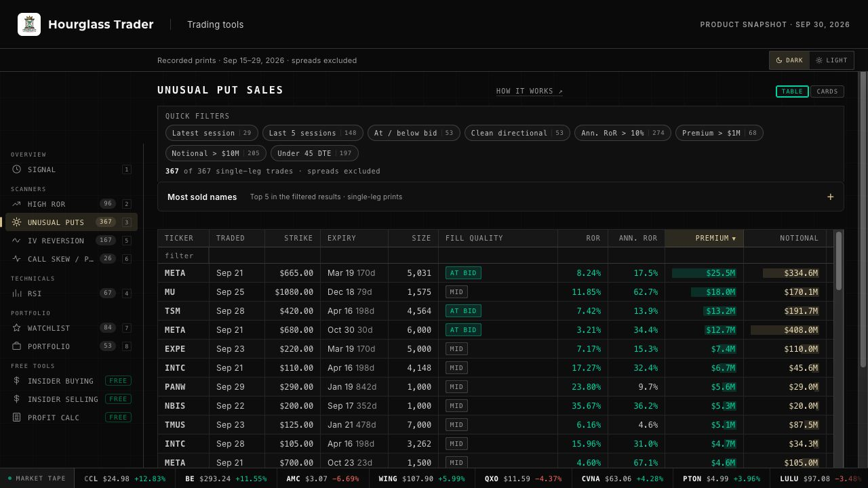Toggle Clean directional filter

517,133
